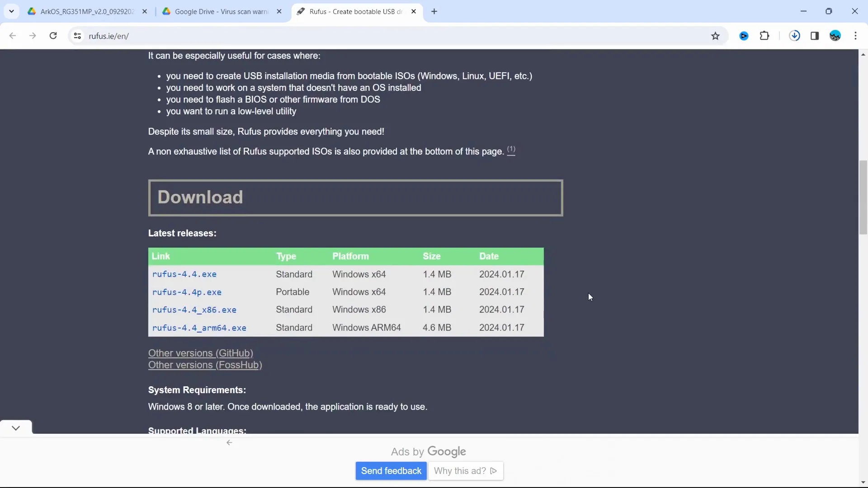Click the Windows ARM64 platform cell
Image resolution: width=868 pixels, height=488 pixels.
point(367,328)
